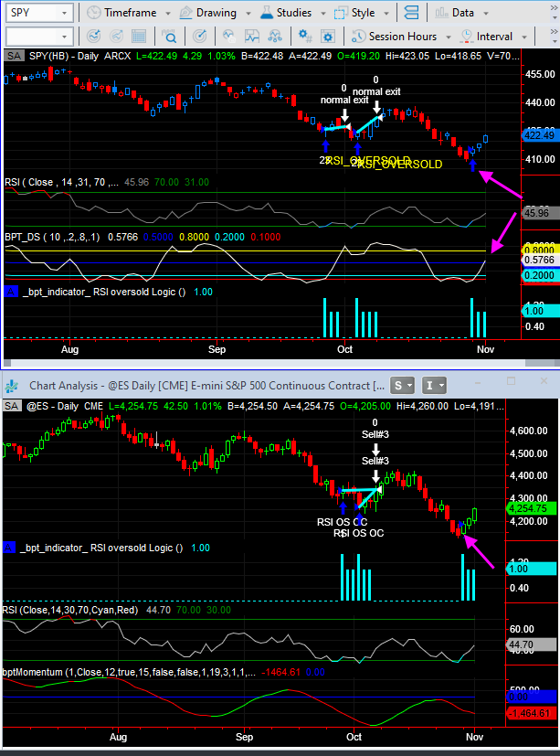Click the grid table icon in second toolbar row

[x=139, y=37]
